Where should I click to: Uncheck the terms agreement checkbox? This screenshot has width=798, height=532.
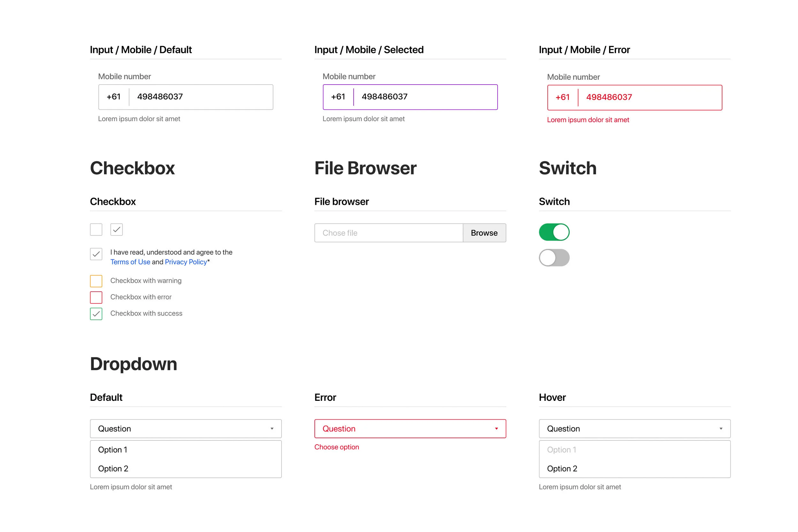96,254
